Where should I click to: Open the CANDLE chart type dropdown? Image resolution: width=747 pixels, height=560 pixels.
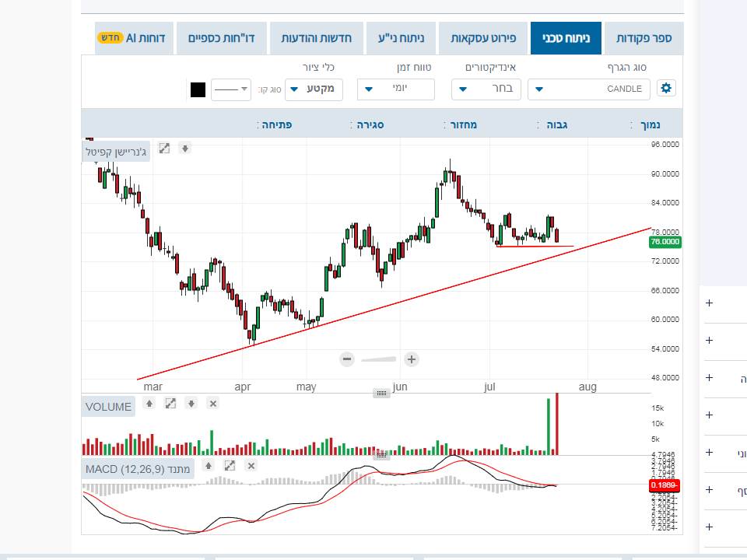coord(589,89)
